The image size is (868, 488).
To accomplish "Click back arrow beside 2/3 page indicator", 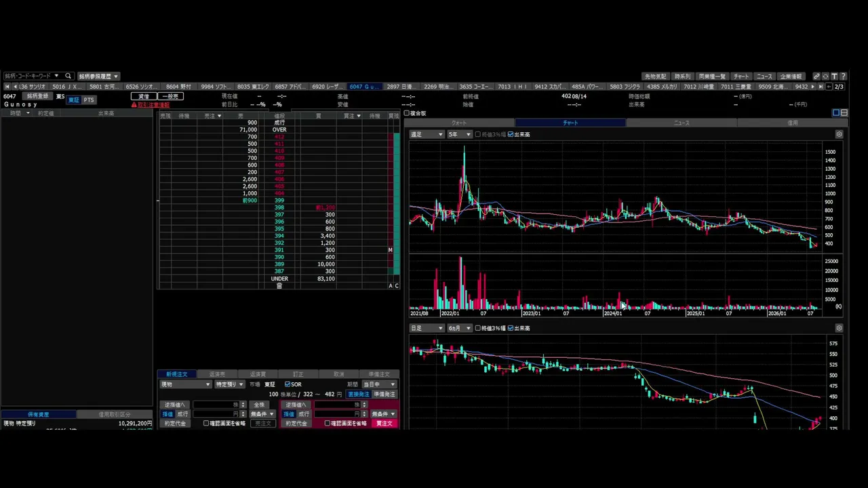I will pos(829,87).
